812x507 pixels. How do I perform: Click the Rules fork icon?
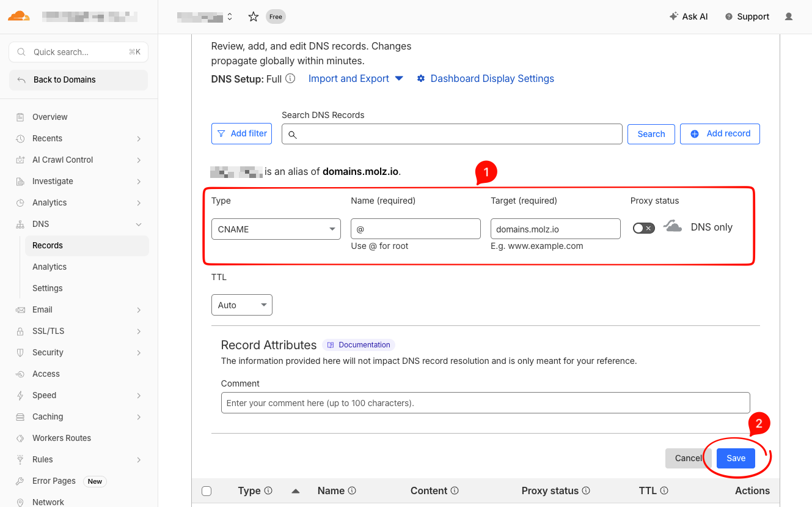20,459
